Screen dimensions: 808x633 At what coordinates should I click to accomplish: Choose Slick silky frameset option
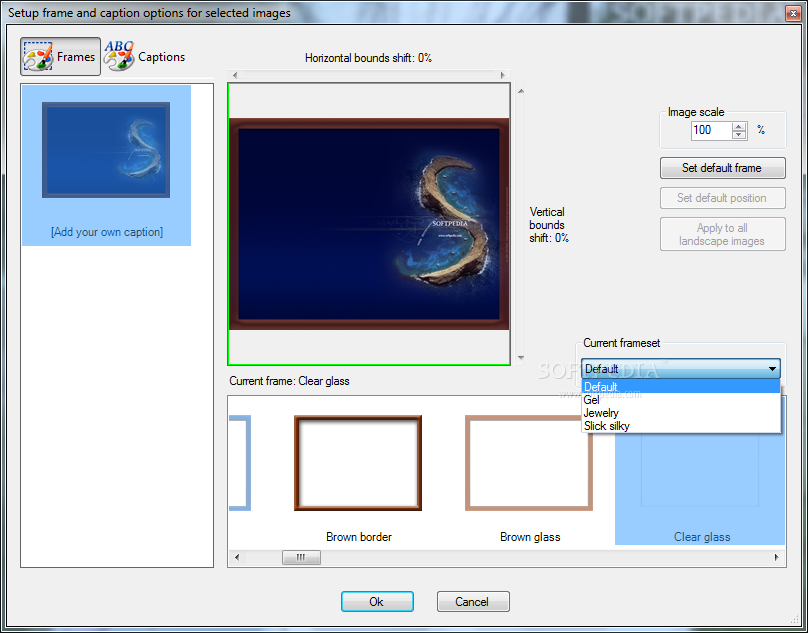[681, 426]
